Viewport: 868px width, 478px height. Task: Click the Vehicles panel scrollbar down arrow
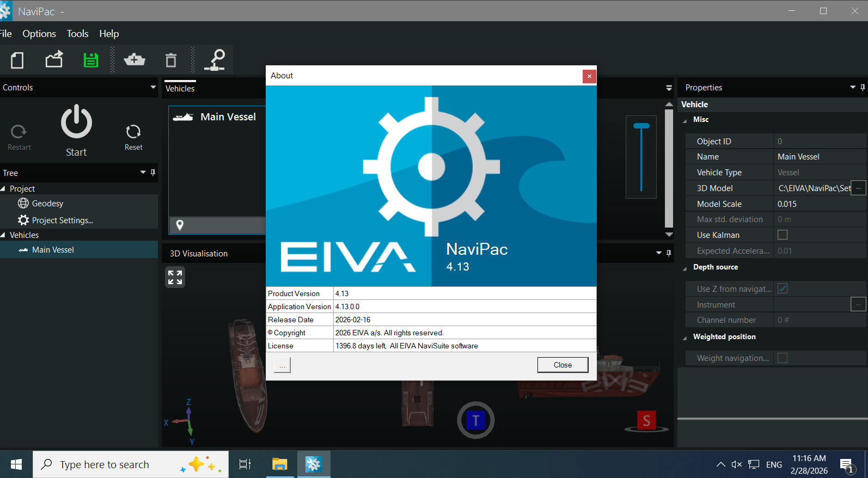tap(669, 235)
